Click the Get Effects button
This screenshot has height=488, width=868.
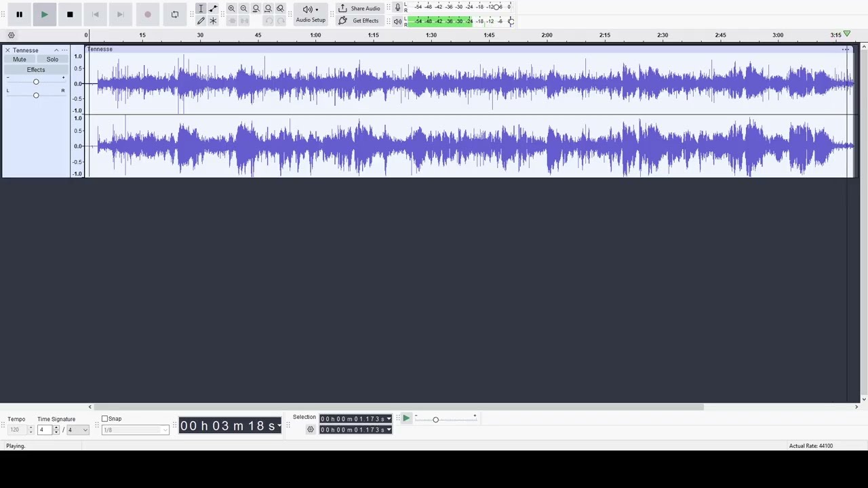tap(359, 21)
